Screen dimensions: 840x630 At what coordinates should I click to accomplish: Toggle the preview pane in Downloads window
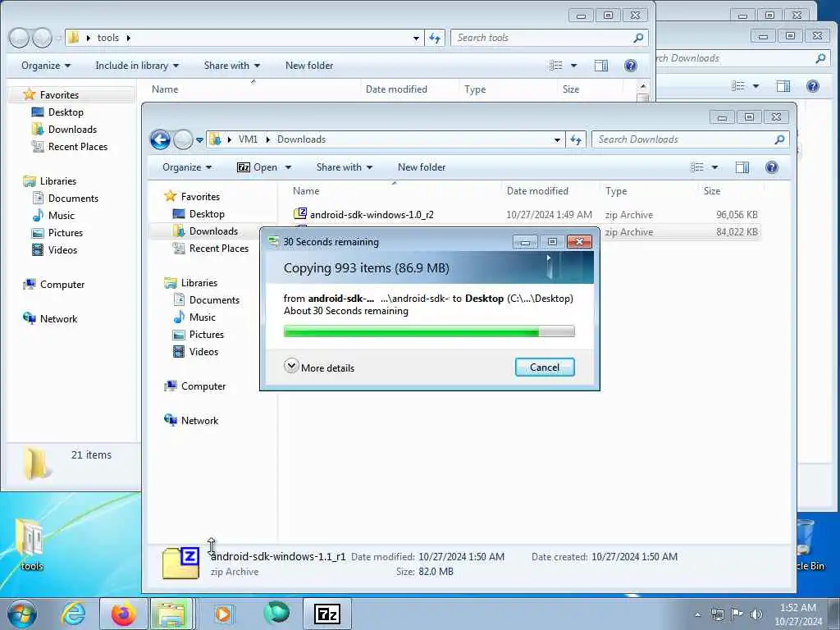point(742,167)
